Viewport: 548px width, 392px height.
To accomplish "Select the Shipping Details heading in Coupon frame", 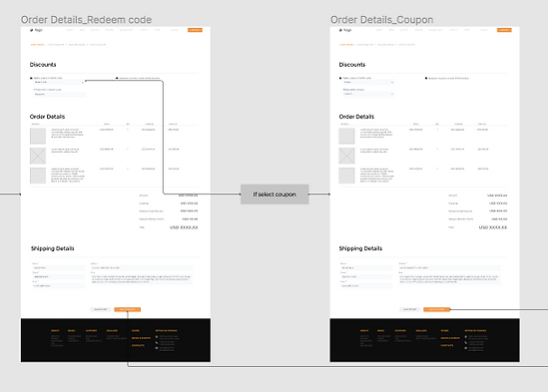I will (x=360, y=248).
